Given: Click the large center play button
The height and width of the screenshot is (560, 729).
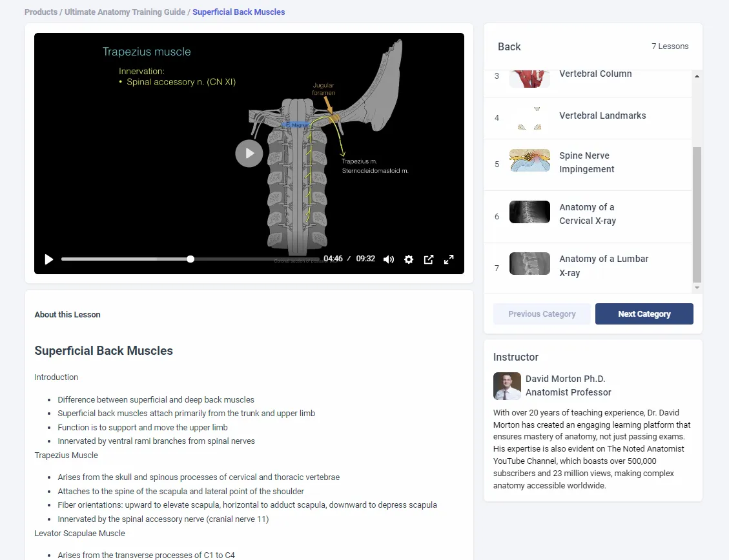Looking at the screenshot, I should (x=249, y=153).
